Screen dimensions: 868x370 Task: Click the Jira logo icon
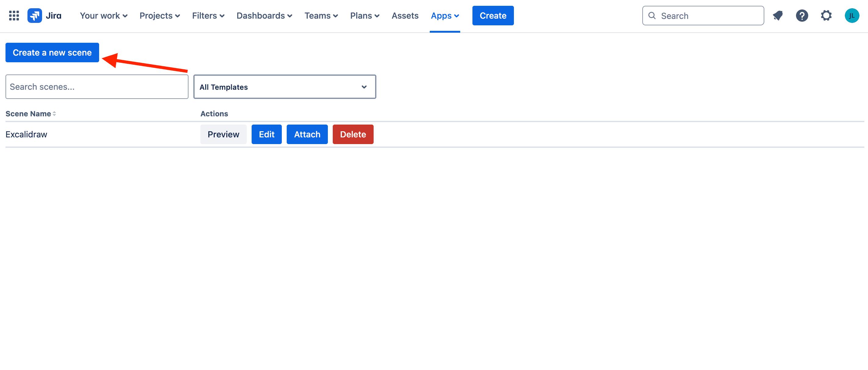(x=34, y=16)
